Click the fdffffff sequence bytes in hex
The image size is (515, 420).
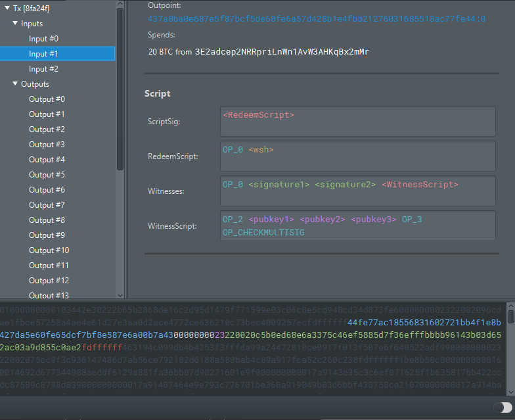coord(102,347)
